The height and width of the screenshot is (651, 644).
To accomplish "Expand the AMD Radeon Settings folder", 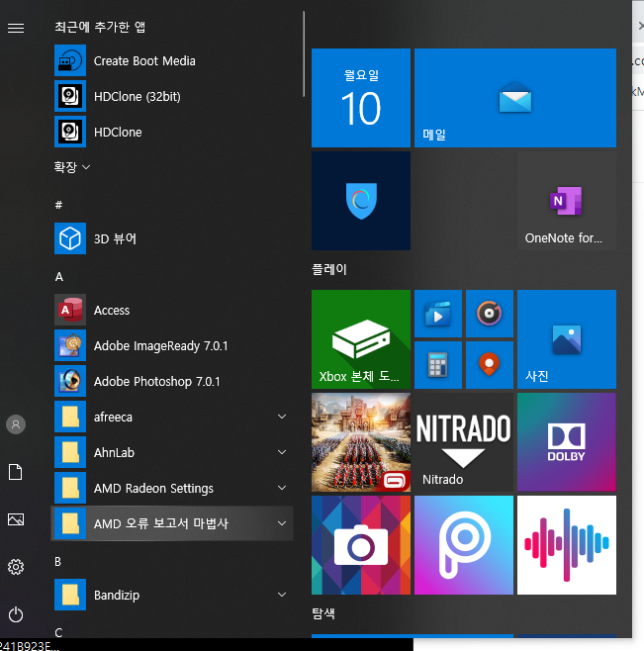I will tap(282, 488).
